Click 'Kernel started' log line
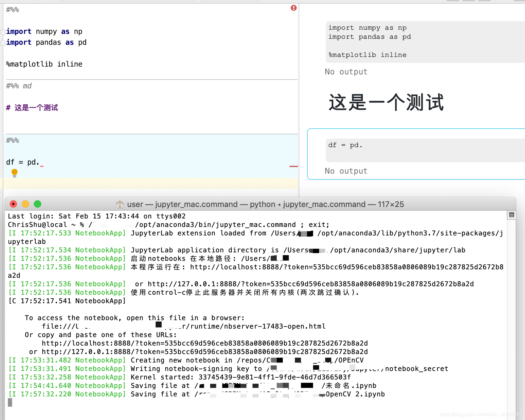Viewport: 525px width, 420px height. pos(180,377)
